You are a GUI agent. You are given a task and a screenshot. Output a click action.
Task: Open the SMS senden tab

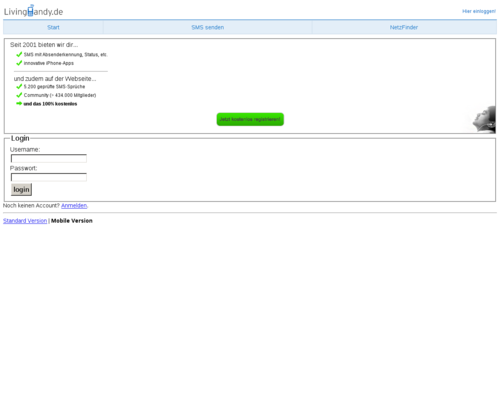click(208, 27)
